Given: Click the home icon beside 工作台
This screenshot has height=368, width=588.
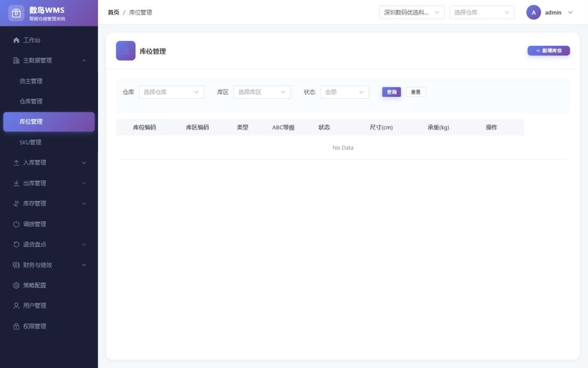Looking at the screenshot, I should point(16,40).
